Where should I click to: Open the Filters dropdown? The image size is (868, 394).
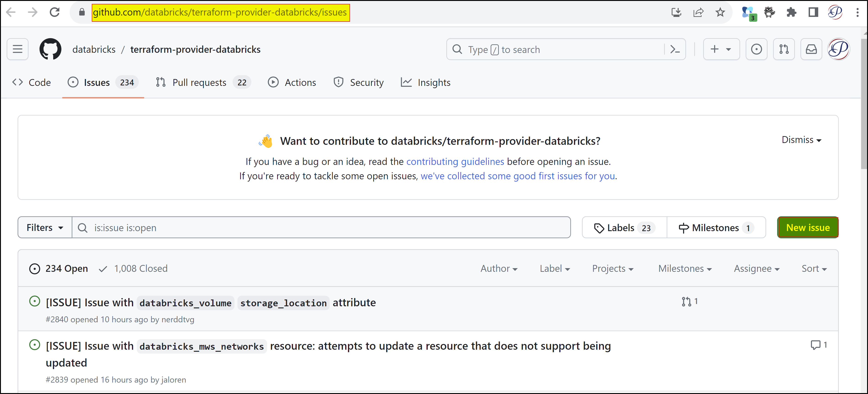[45, 227]
